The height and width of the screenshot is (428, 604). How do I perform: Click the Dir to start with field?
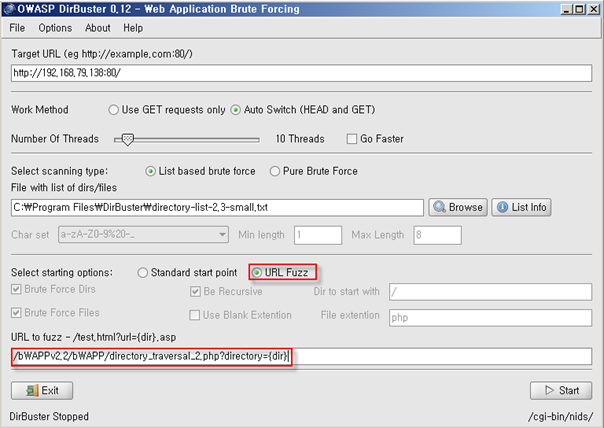(490, 292)
